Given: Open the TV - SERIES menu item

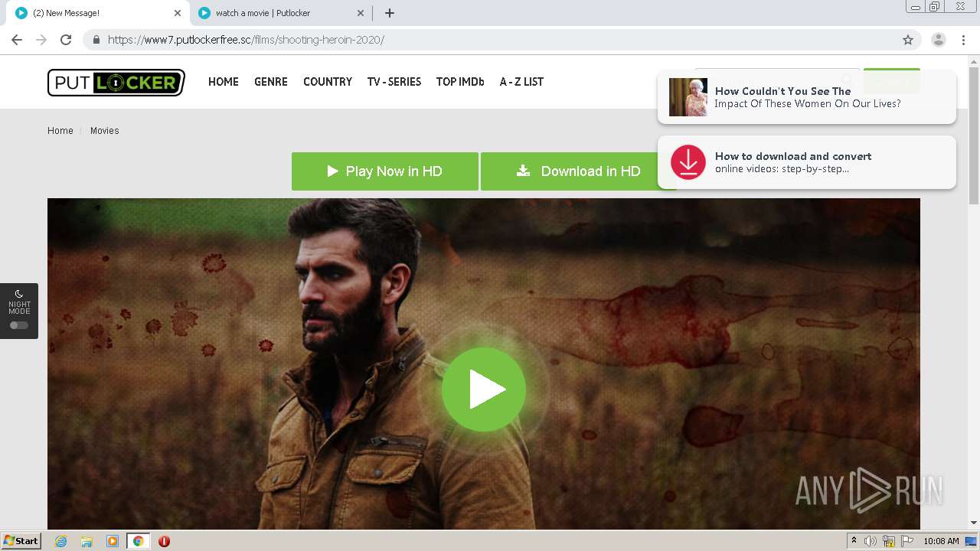Looking at the screenshot, I should tap(394, 82).
